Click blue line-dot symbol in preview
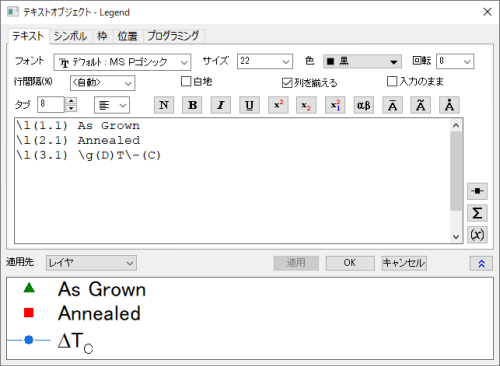This screenshot has width=500, height=366. [x=29, y=340]
